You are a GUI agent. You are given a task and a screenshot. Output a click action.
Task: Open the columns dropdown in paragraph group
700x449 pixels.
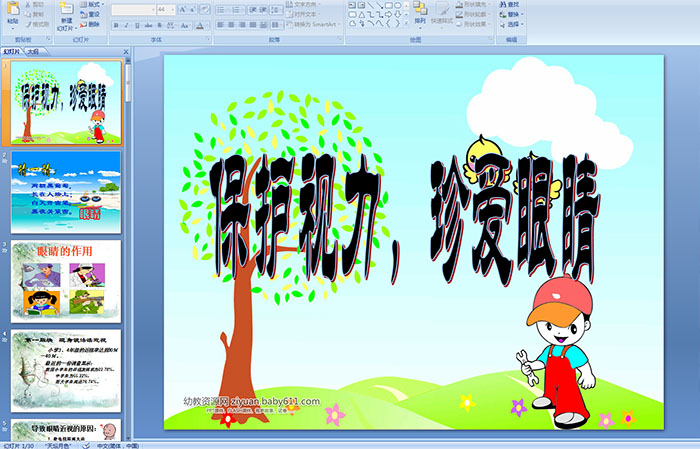[277, 25]
